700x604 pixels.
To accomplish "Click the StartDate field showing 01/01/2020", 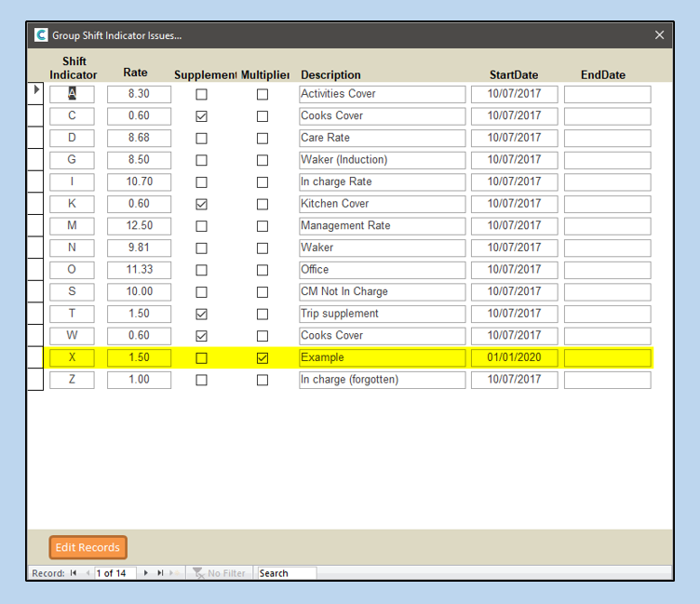I will pos(514,358).
